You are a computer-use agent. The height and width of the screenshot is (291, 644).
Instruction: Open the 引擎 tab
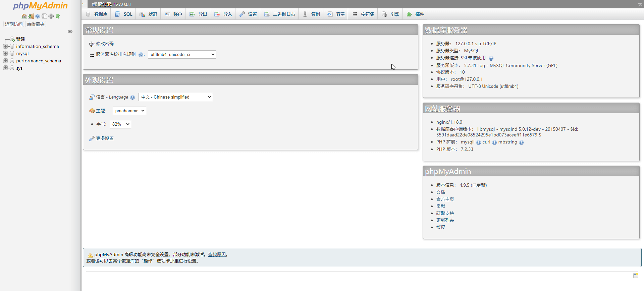(390, 14)
